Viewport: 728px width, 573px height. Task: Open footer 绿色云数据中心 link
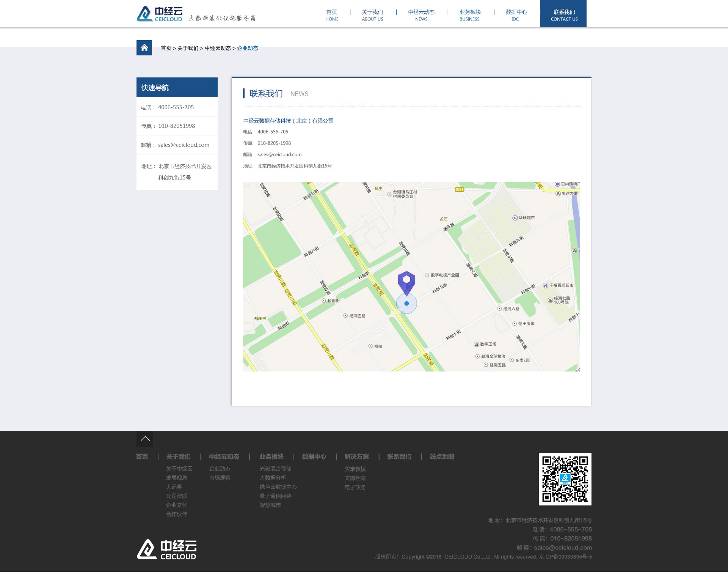click(278, 487)
